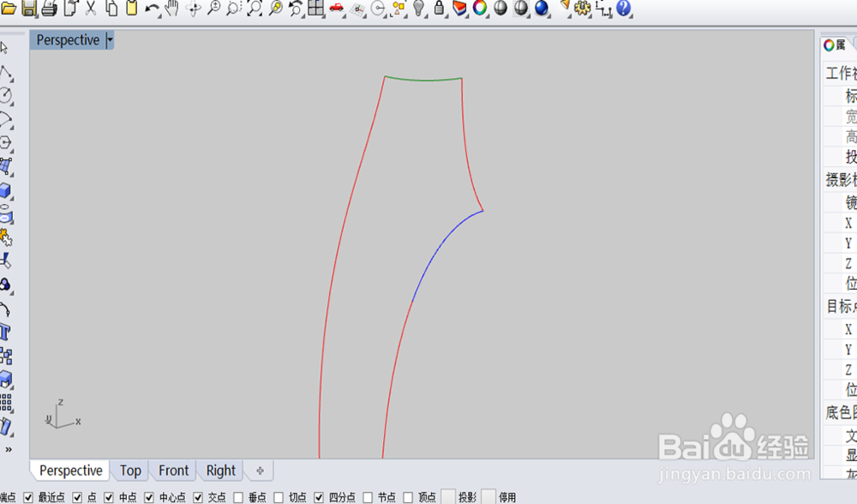Image resolution: width=857 pixels, height=504 pixels.
Task: Toggle 四分点 osnap checkbox
Action: point(319,497)
